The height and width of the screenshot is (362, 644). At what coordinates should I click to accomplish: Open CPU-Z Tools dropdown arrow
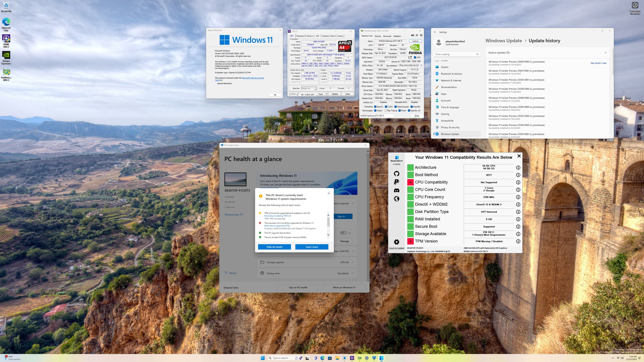327,94
